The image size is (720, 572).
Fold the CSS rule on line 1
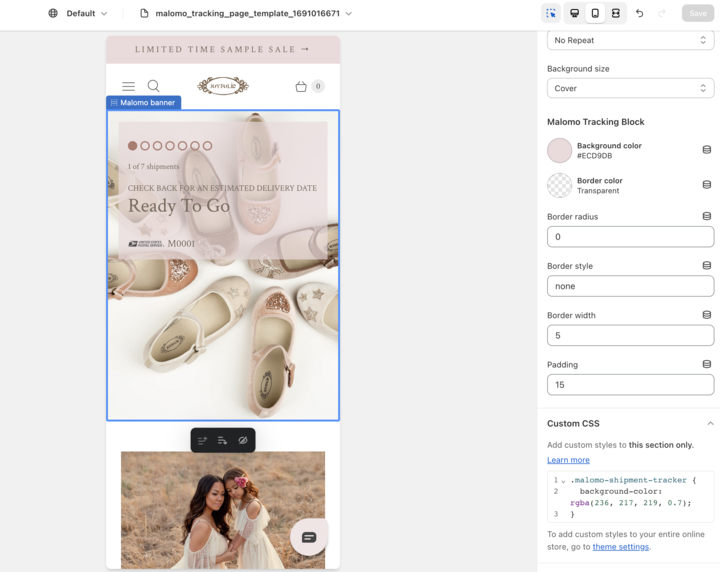point(563,481)
